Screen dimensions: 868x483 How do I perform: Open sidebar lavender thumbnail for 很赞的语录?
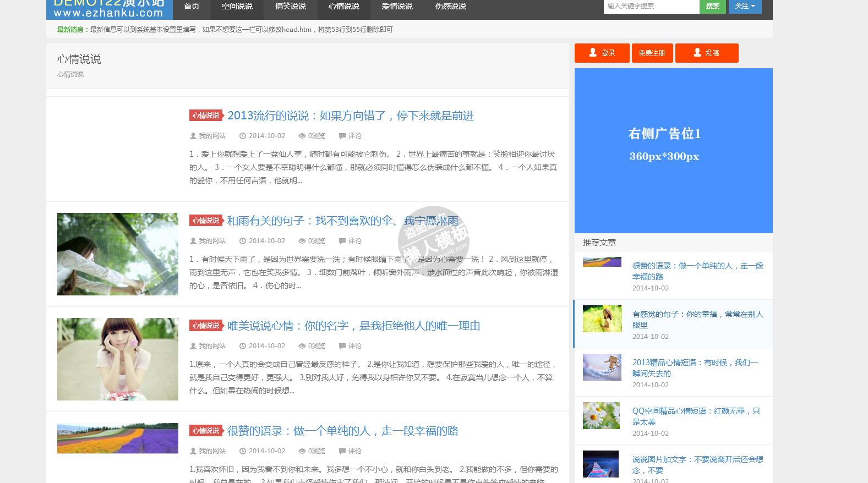click(x=602, y=262)
